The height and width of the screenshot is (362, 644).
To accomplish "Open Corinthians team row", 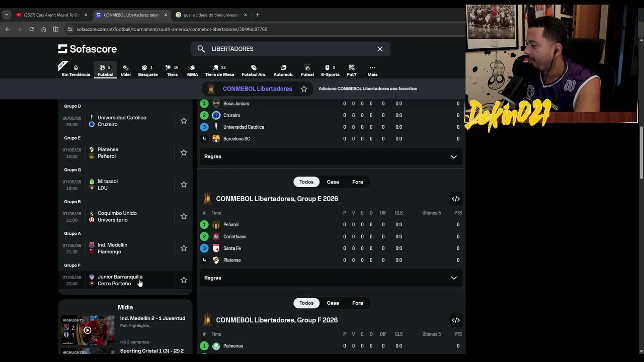I will 331,237.
